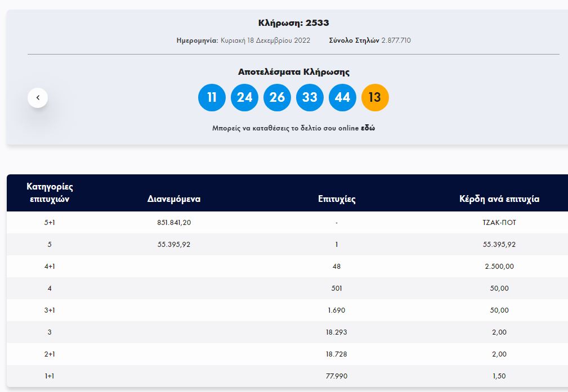Click the 'Κέρδη ανά επιτυχία' column header
Screen dimensions: 568x392
499,199
